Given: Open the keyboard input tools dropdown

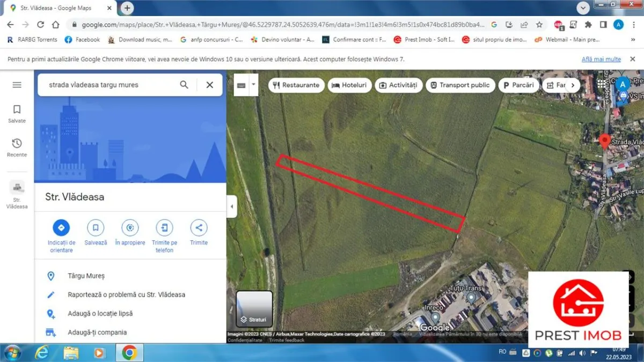Looking at the screenshot, I should point(253,85).
